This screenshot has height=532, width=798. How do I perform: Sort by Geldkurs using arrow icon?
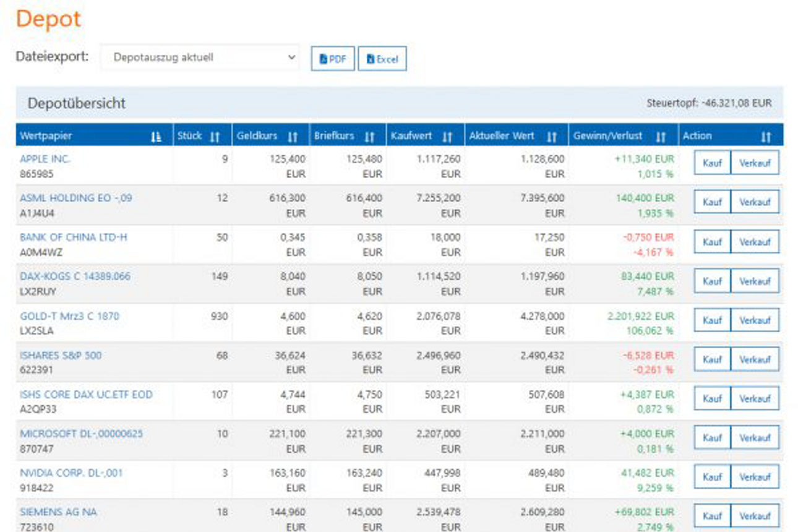(x=293, y=137)
